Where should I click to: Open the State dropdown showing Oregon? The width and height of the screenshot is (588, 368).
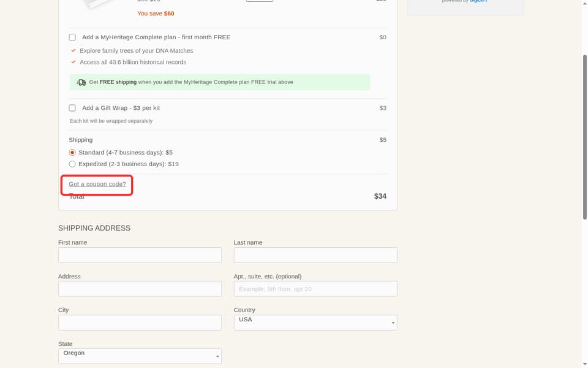point(140,356)
